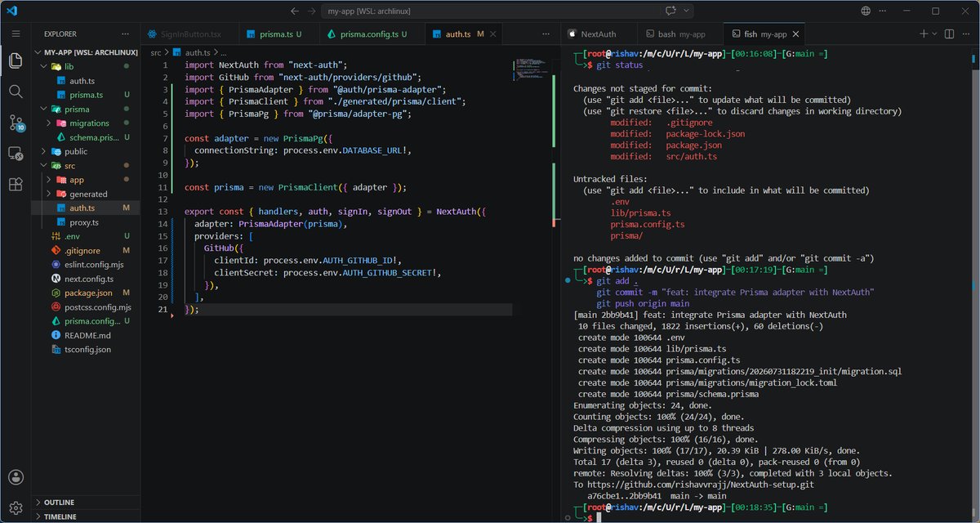This screenshot has height=523, width=980.
Task: Click the globe icon in title bar
Action: click(866, 11)
